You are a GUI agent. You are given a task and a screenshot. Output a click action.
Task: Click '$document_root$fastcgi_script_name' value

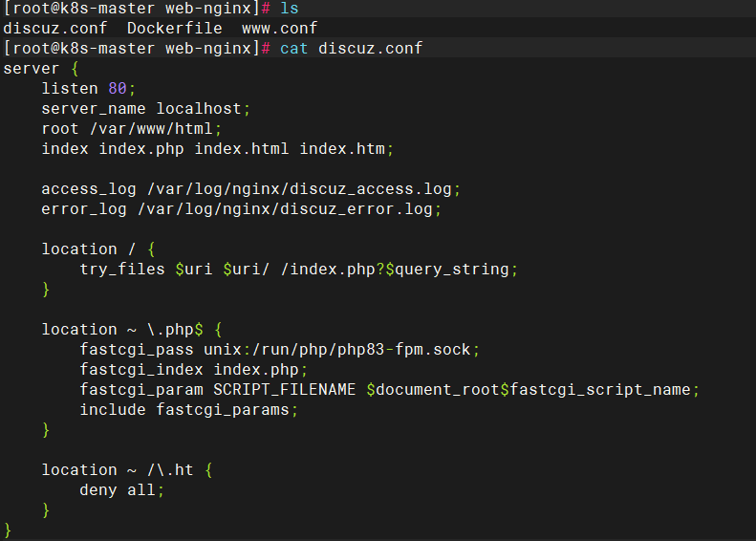[529, 390]
